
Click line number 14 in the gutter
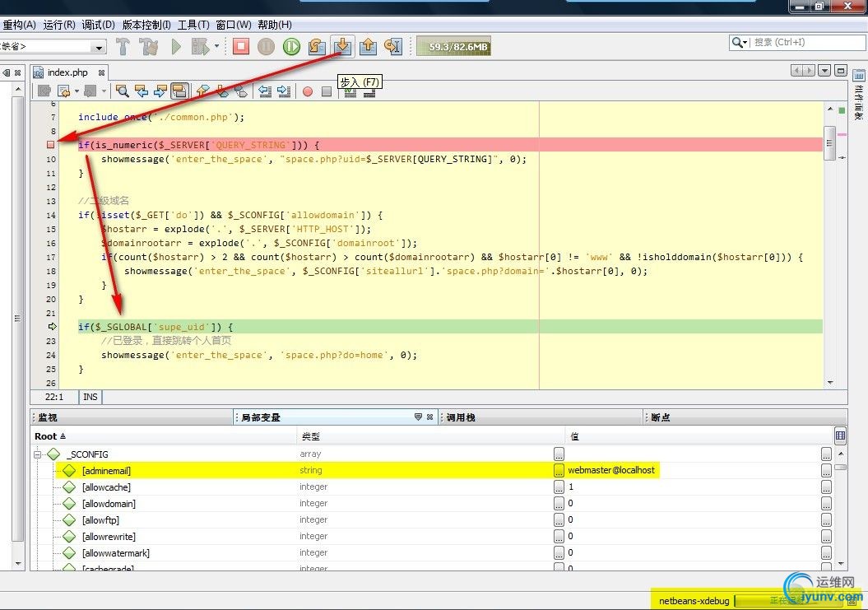coord(50,215)
